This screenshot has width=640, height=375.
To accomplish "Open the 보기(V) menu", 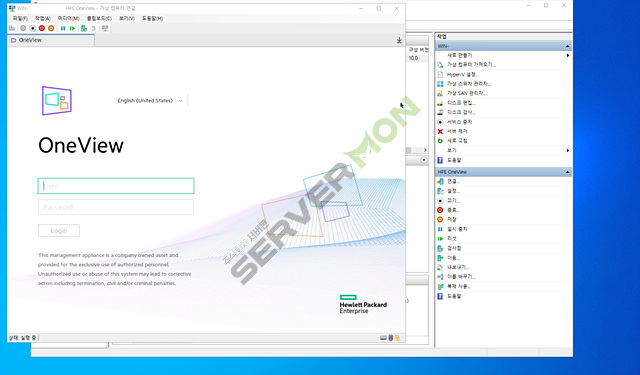I will pos(127,18).
